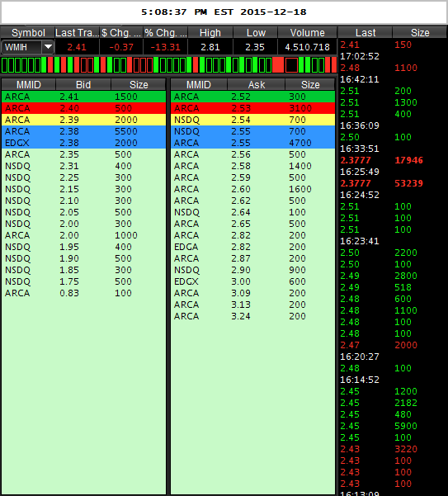
Task: Click the 2.47 trade of 2000 shares
Action: tap(393, 345)
